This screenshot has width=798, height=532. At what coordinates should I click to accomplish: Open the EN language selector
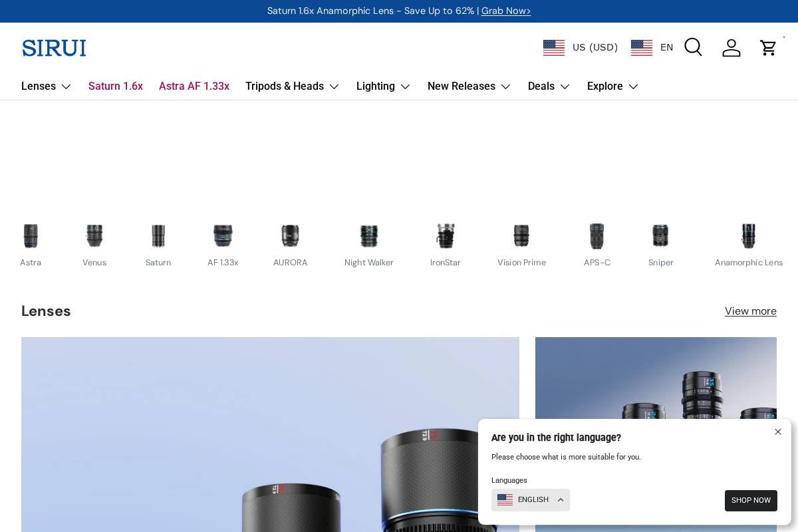pos(652,47)
